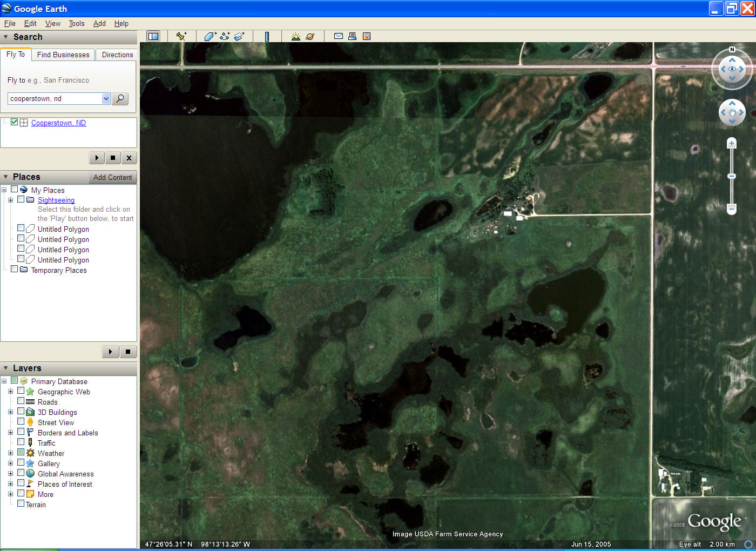Screen dimensions: 756x551
Task: Click the zoom out minus button
Action: (x=732, y=208)
